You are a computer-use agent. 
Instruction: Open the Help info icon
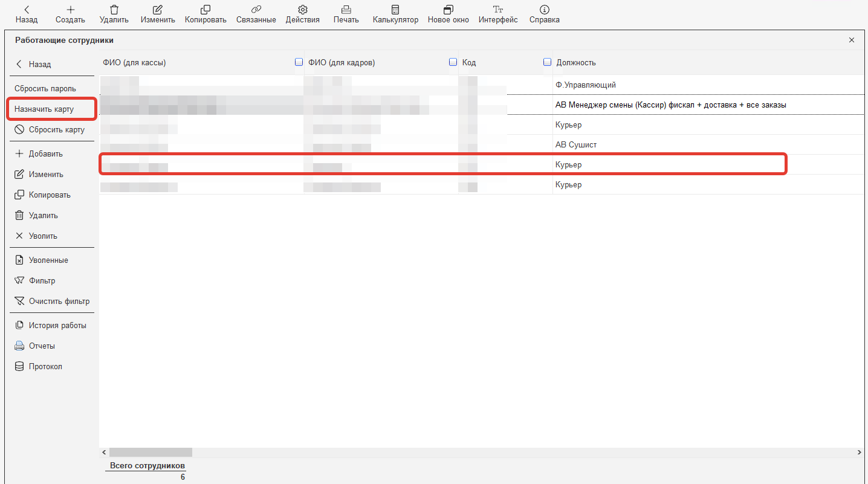tap(544, 10)
